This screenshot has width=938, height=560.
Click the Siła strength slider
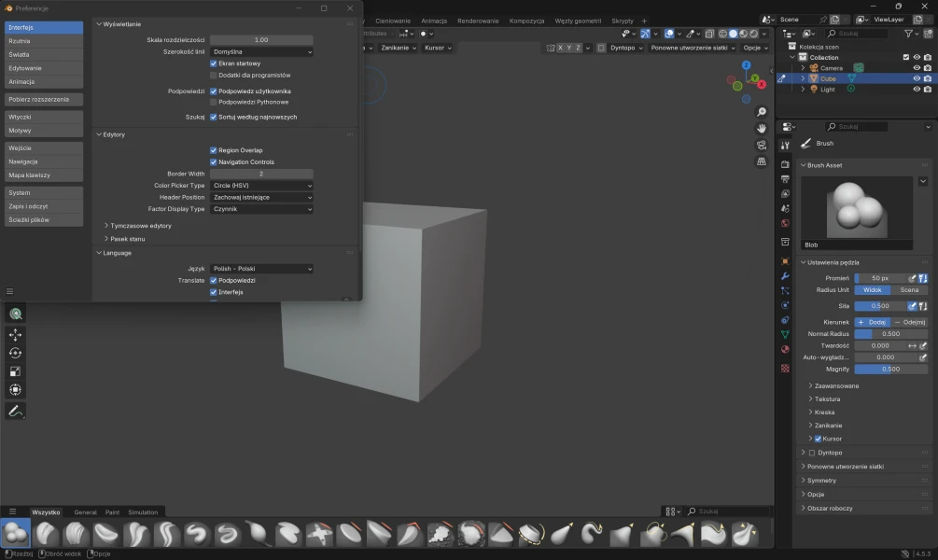pos(879,305)
